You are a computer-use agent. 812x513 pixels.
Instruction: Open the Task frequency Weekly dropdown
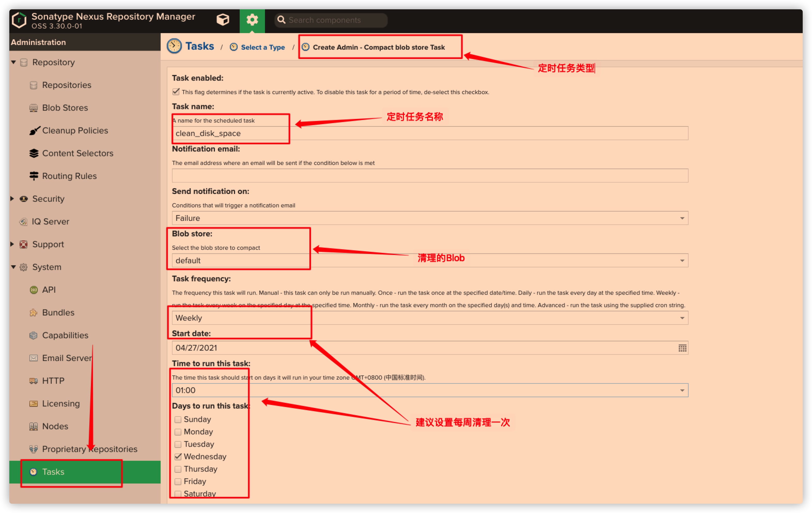click(x=682, y=318)
